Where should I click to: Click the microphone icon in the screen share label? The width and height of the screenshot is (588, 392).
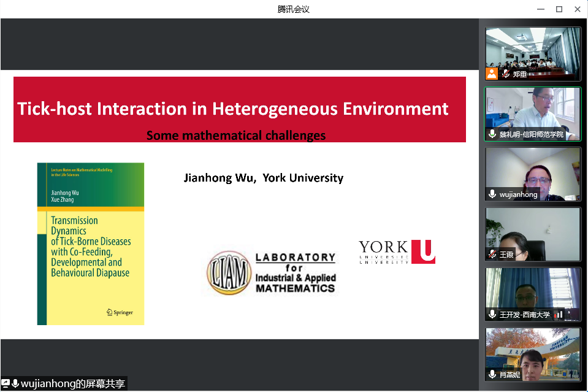(x=15, y=383)
